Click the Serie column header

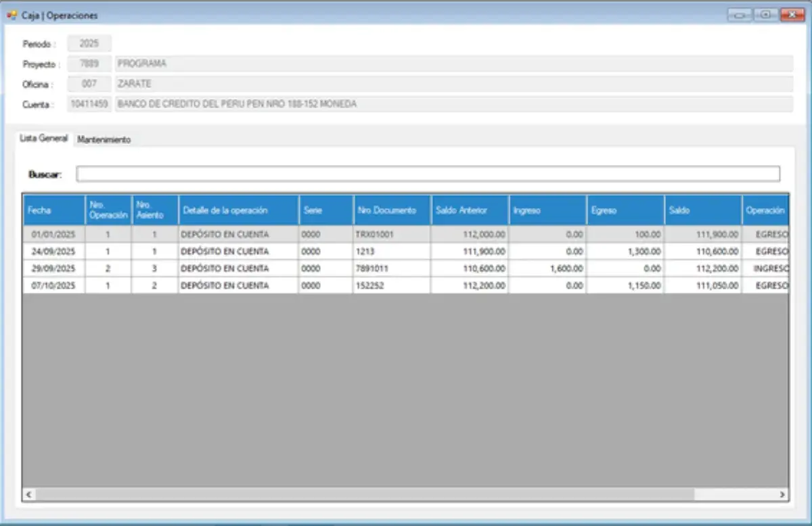click(x=326, y=210)
